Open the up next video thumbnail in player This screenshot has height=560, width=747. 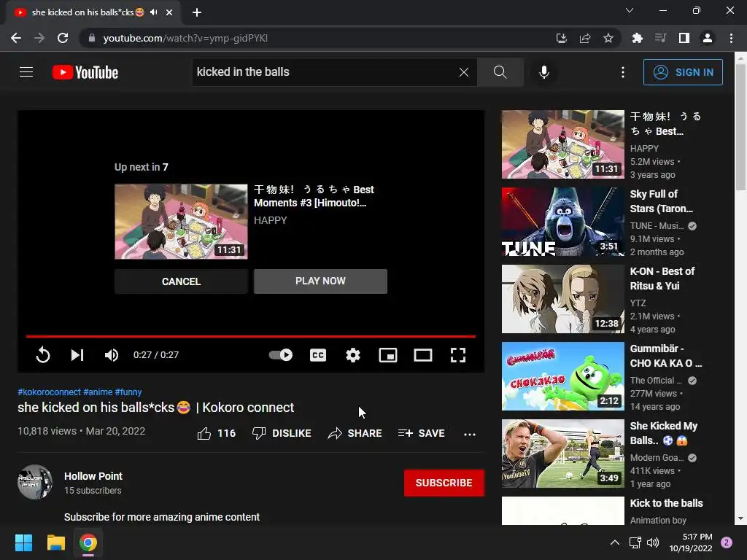click(x=181, y=222)
